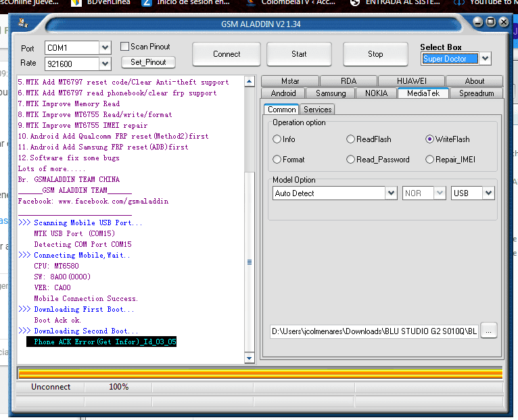
Task: Close the GSM Aladdin window
Action: 504,22
